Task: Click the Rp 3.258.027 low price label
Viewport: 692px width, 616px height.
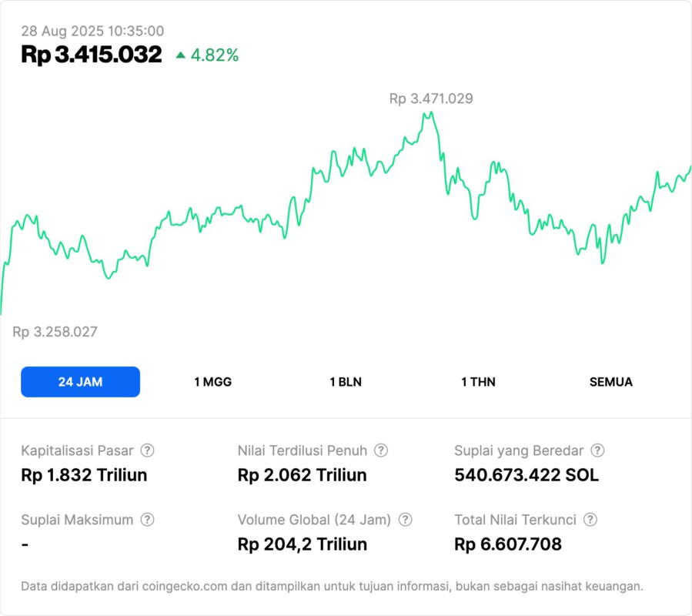Action: (55, 332)
